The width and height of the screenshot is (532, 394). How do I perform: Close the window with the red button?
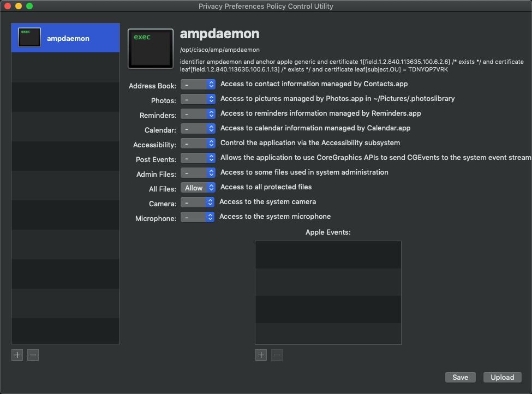coord(8,6)
